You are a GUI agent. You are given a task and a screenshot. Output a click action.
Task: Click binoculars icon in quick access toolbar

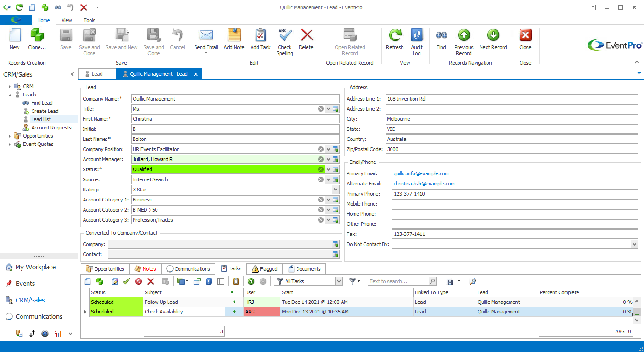[58, 7]
